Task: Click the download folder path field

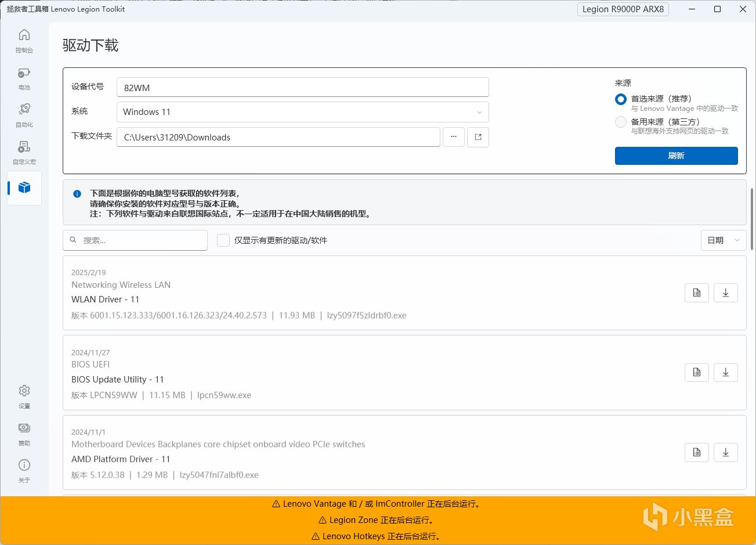Action: point(278,137)
